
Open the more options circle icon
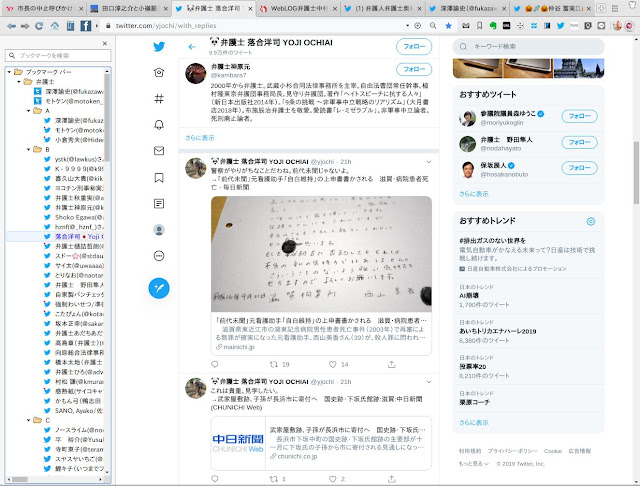point(159,256)
